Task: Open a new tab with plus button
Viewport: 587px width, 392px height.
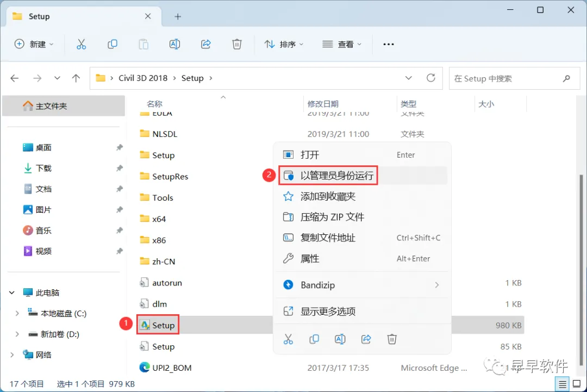Action: point(178,16)
